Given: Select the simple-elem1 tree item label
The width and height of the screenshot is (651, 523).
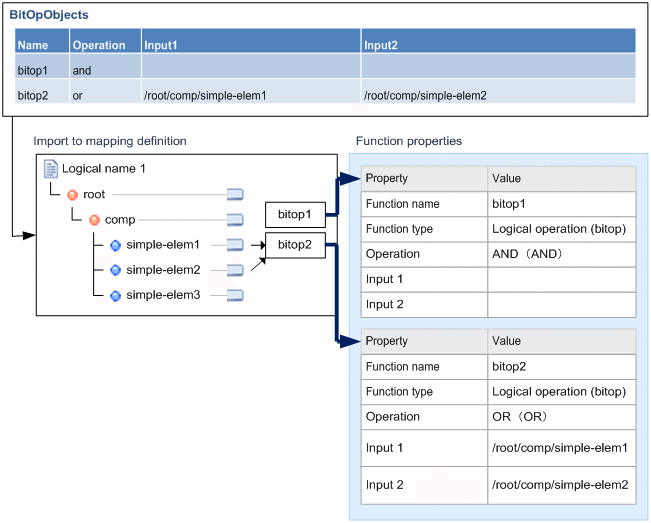Looking at the screenshot, I should coord(163,245).
